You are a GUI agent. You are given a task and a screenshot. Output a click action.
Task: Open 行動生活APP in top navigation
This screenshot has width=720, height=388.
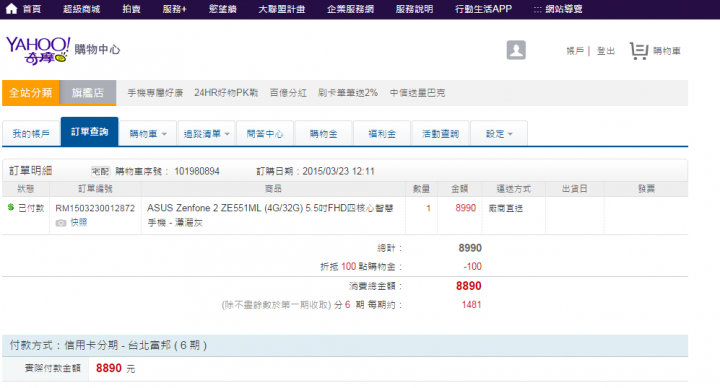[484, 9]
